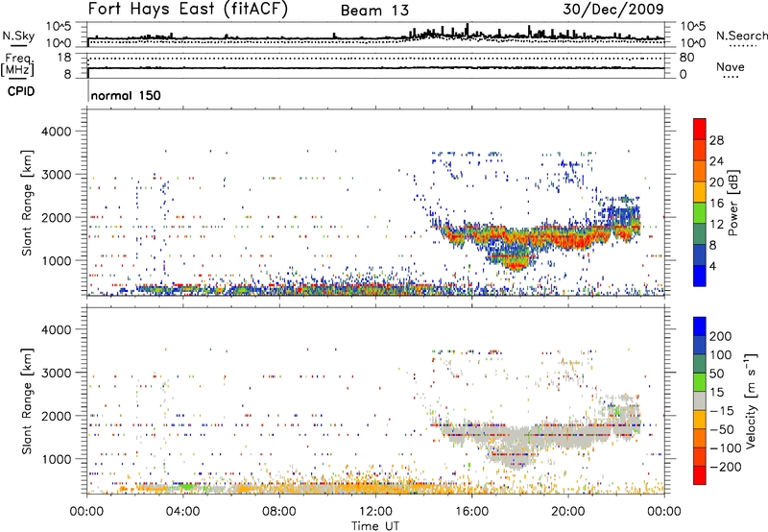Click "Slant Range [km]" on the power panel

pyautogui.click(x=27, y=203)
